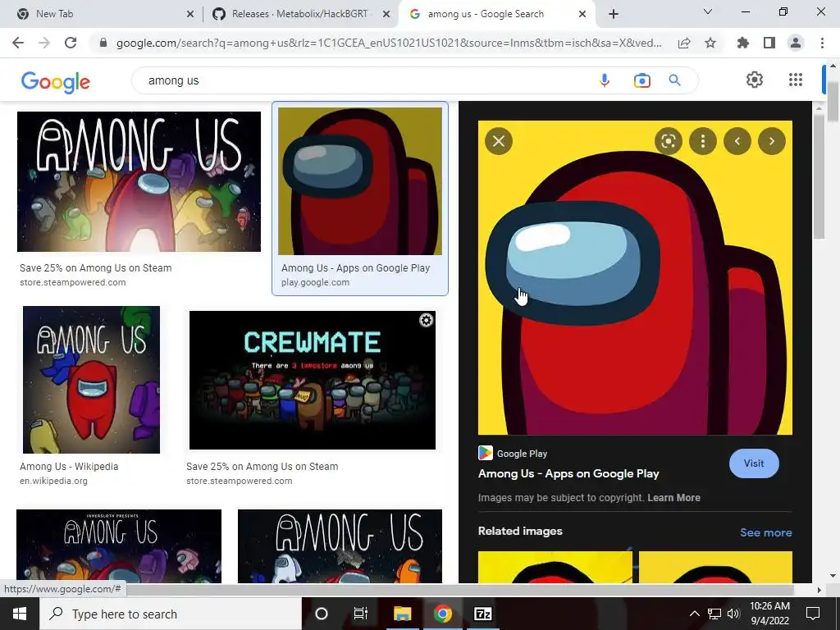Click the large red crewmate preview image
The width and height of the screenshot is (840, 630).
coord(635,277)
